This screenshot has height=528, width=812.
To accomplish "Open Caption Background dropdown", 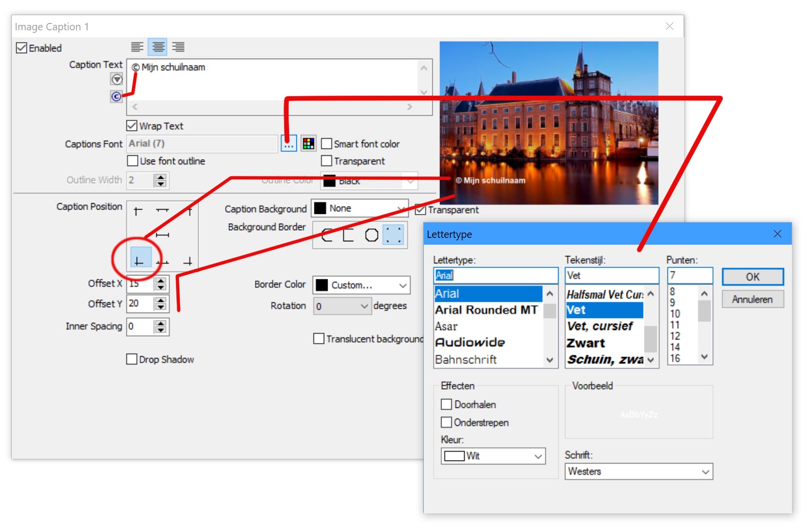I will [360, 208].
